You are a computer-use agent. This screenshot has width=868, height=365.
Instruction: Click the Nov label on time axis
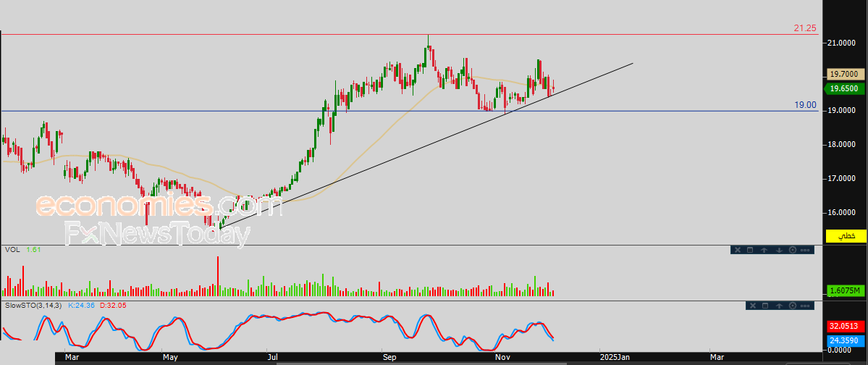(504, 358)
